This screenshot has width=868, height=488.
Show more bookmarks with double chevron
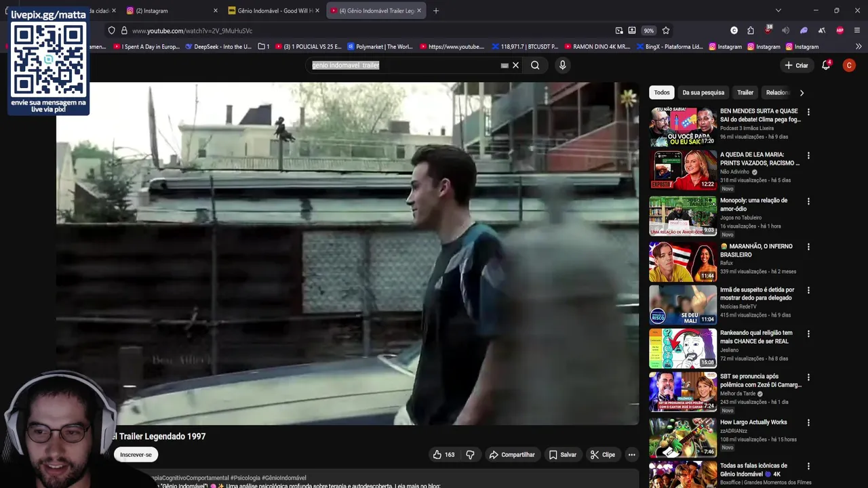click(859, 47)
